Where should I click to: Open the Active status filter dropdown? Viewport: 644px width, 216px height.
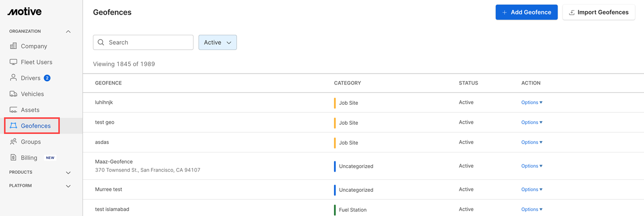[218, 42]
